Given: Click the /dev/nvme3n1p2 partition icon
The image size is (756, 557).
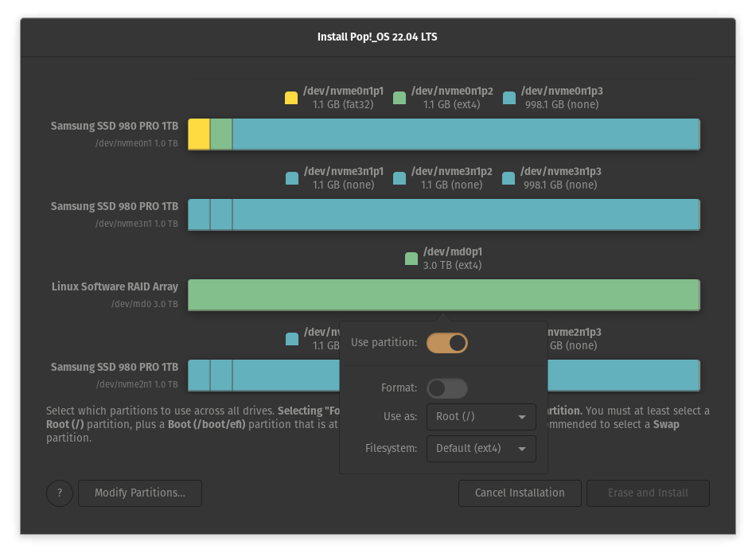Looking at the screenshot, I should [x=399, y=177].
